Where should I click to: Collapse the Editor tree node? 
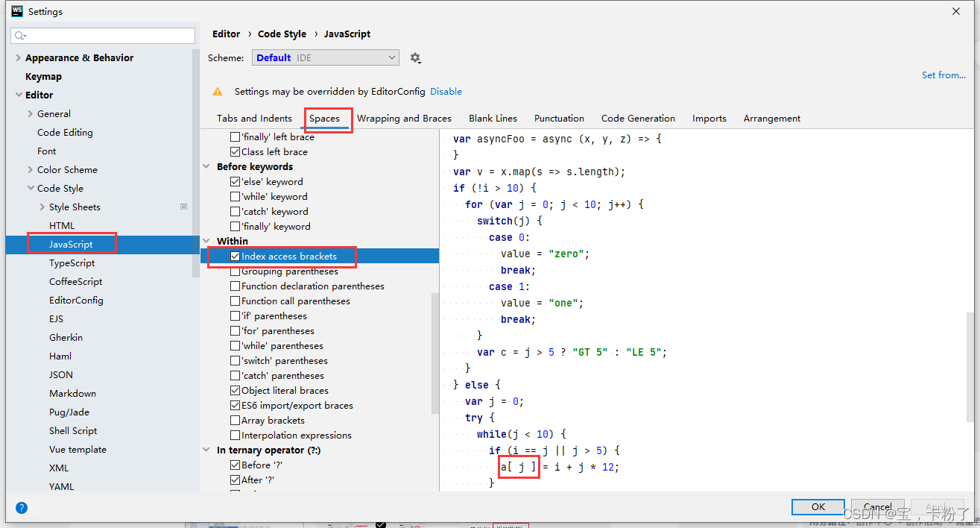point(19,95)
